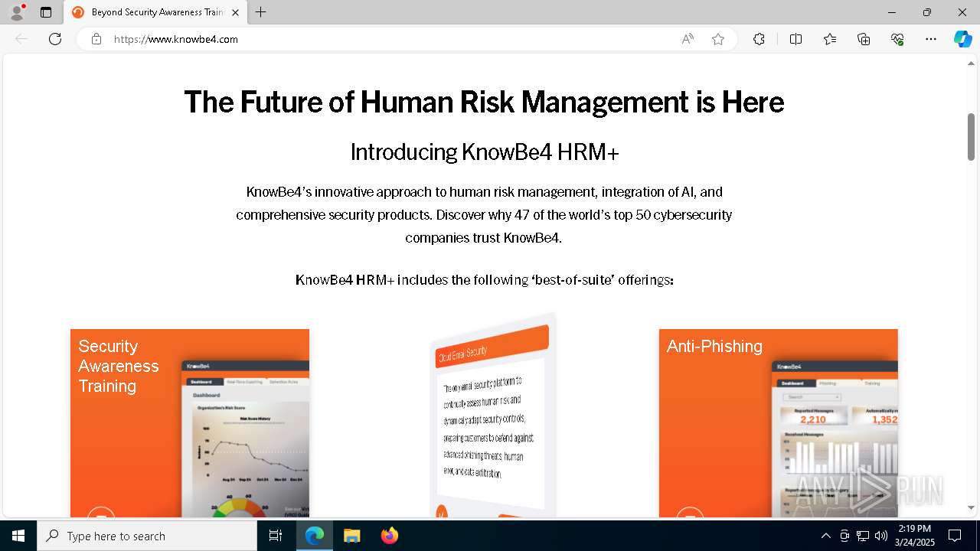Screen dimensions: 980x551
Task: Open Settings and more menu
Action: point(931,39)
